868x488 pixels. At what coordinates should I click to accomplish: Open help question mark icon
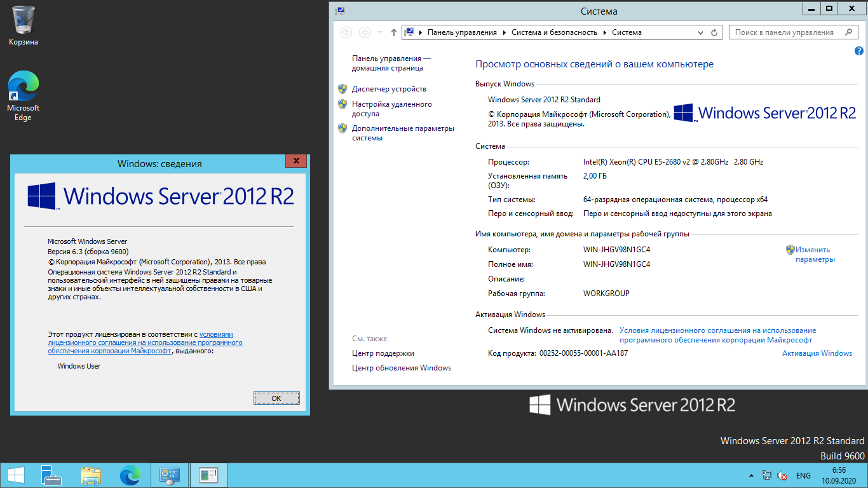coord(858,51)
